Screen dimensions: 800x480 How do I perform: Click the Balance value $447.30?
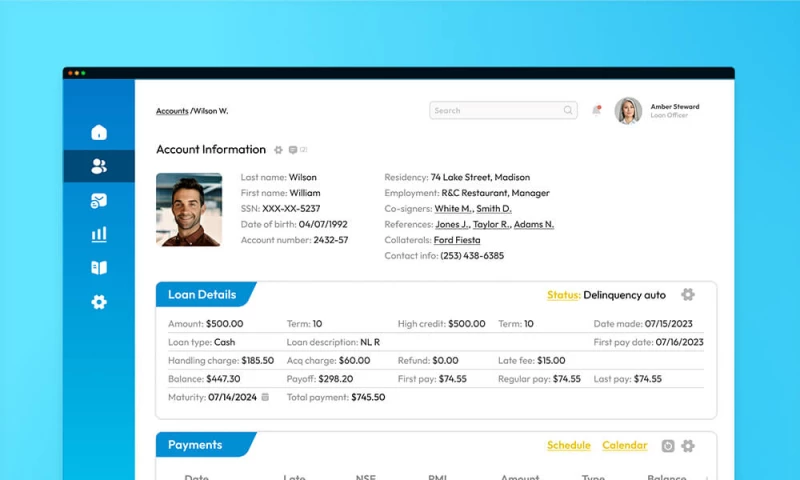click(223, 379)
